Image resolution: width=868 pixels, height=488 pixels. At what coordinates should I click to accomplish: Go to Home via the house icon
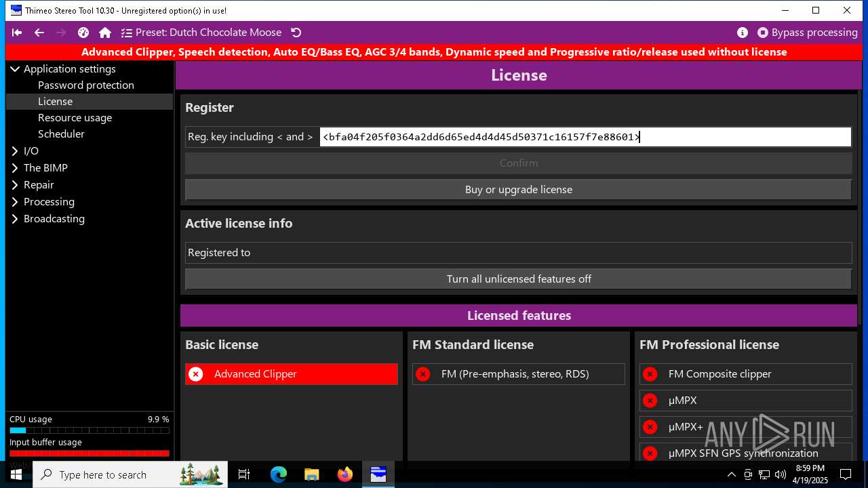105,33
